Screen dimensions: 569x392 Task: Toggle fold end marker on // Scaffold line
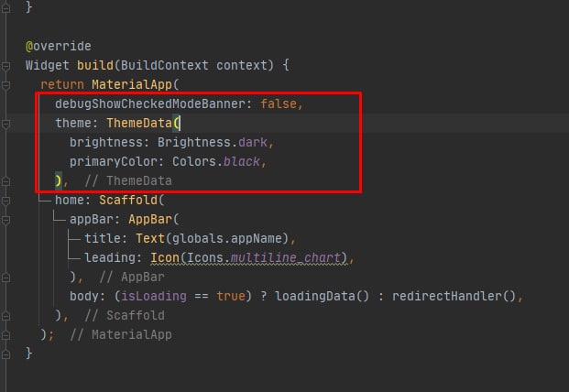pos(5,316)
